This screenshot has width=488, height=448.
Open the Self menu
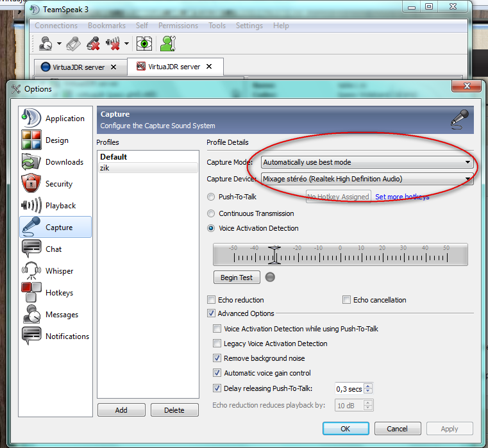(x=142, y=26)
